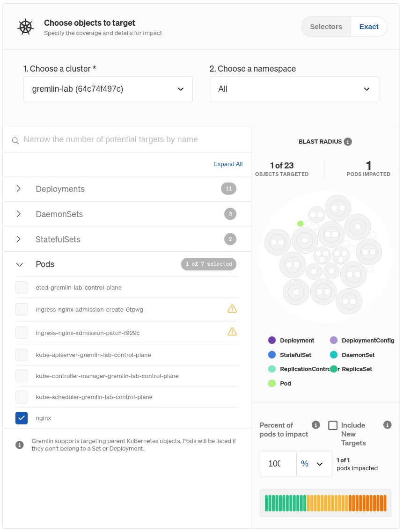403x532 pixels.
Task: Click the DaemonSet teal legend swatch
Action: click(334, 355)
